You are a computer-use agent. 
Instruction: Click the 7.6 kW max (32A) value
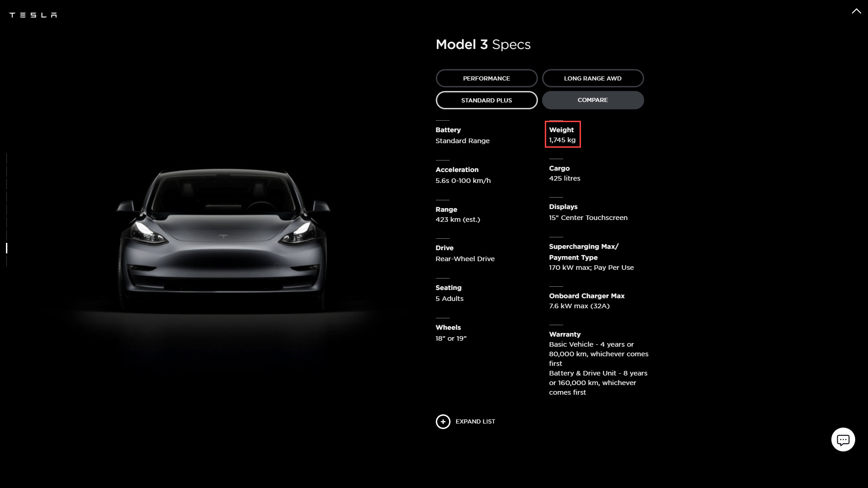click(x=579, y=306)
